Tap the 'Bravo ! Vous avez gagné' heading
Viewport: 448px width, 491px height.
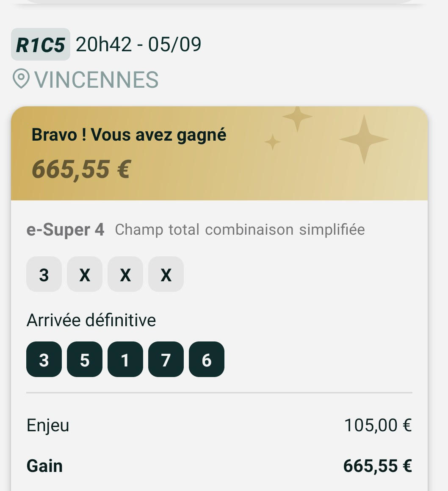(x=129, y=135)
